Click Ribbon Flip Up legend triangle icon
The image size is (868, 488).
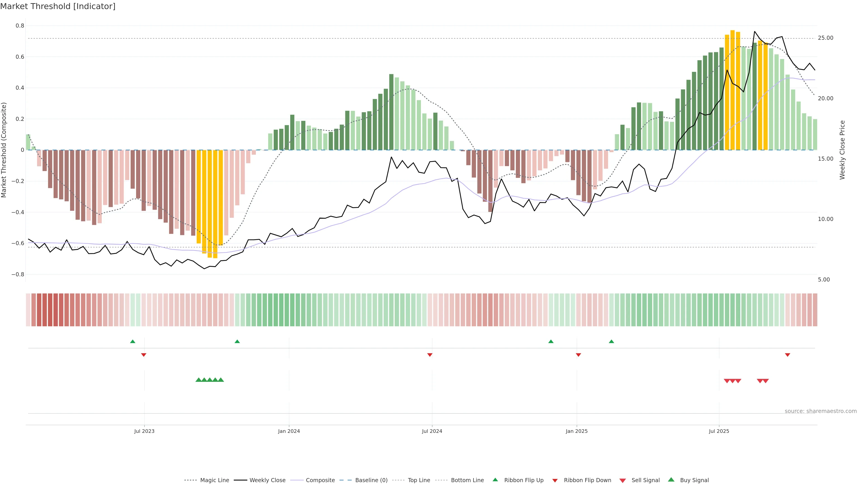(x=495, y=480)
